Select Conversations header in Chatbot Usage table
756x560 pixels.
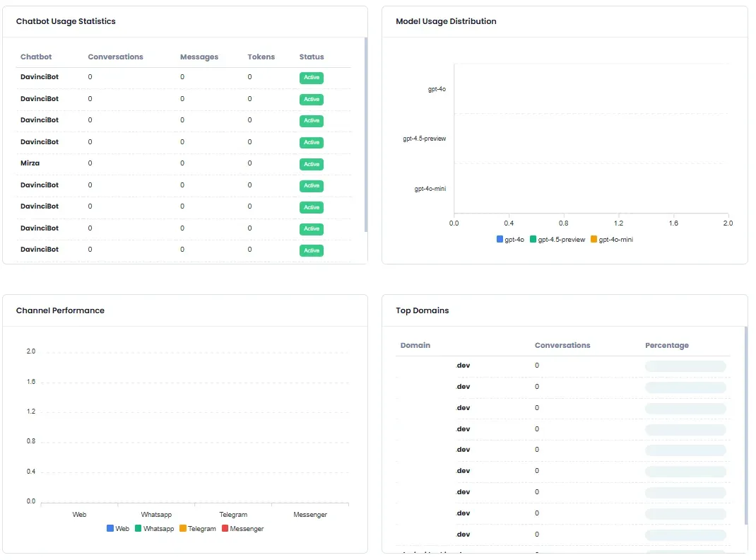pos(116,57)
